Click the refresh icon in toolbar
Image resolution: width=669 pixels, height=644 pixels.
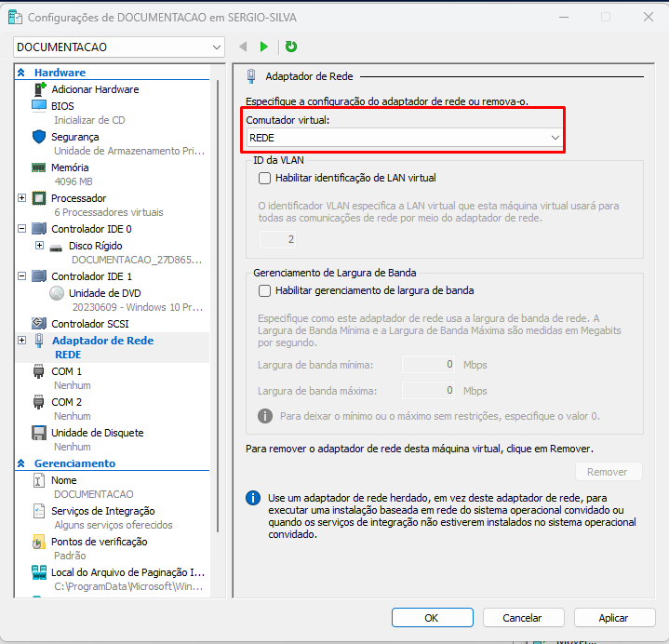(x=291, y=47)
